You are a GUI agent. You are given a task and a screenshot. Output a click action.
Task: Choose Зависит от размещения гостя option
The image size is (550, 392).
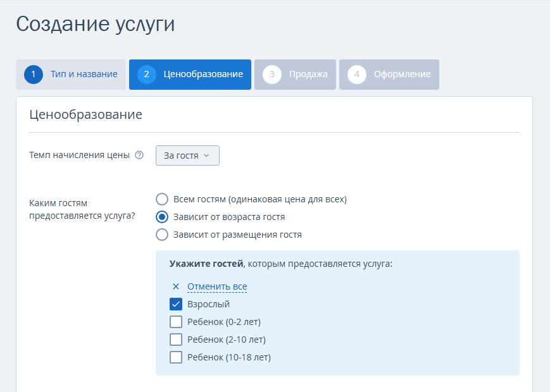(161, 235)
